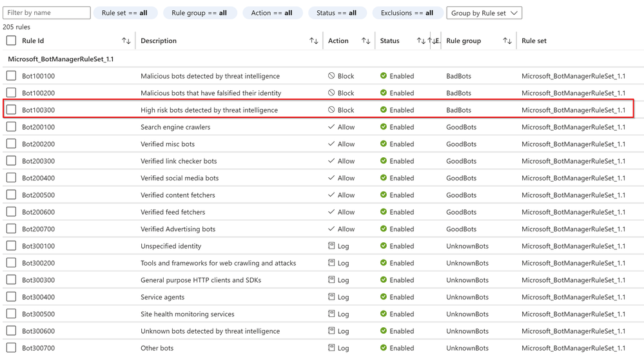Click the Rule Id column header

[x=33, y=41]
